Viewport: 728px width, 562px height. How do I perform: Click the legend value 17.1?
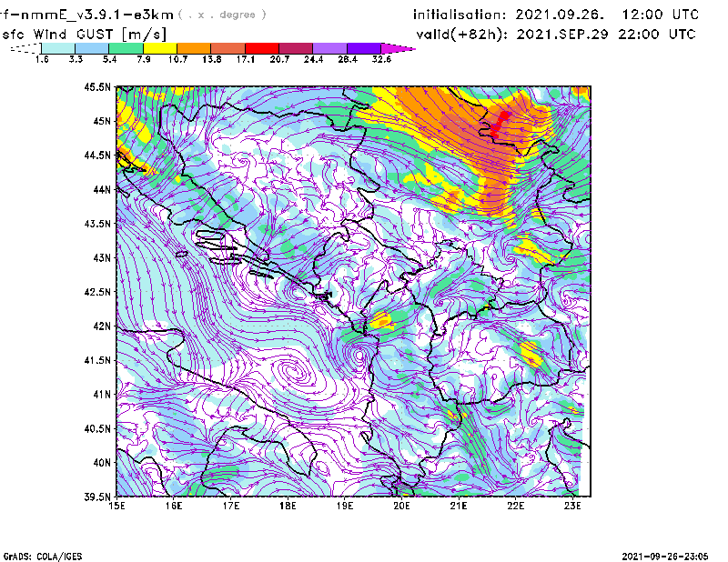[x=246, y=59]
